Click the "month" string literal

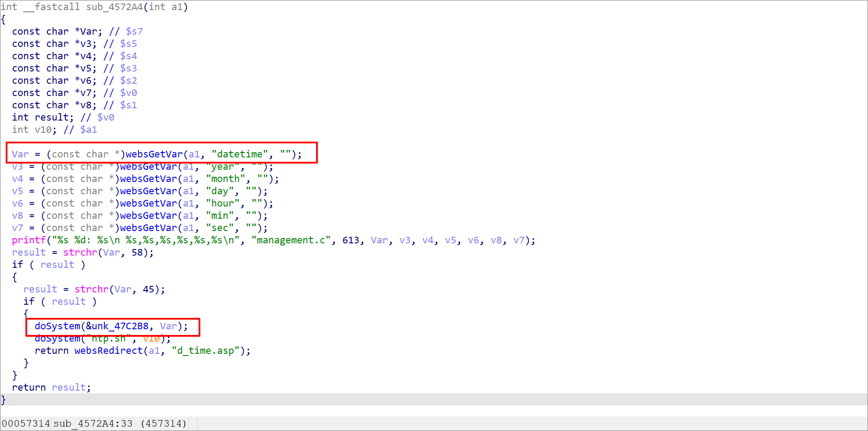[x=225, y=179]
